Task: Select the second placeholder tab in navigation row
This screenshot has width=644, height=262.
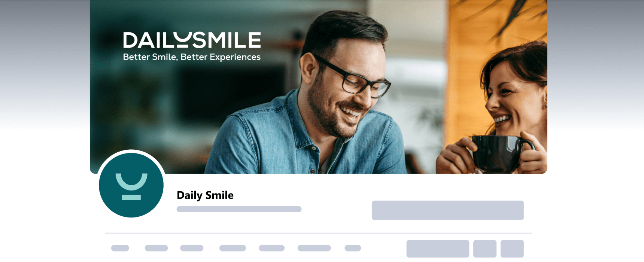Action: [x=156, y=248]
